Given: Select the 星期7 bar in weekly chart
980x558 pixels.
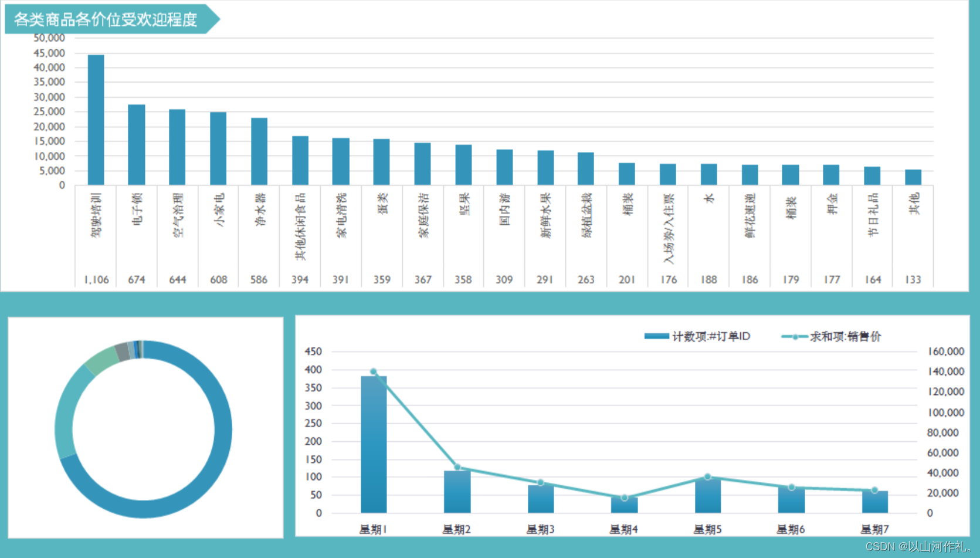Looking at the screenshot, I should (x=875, y=502).
